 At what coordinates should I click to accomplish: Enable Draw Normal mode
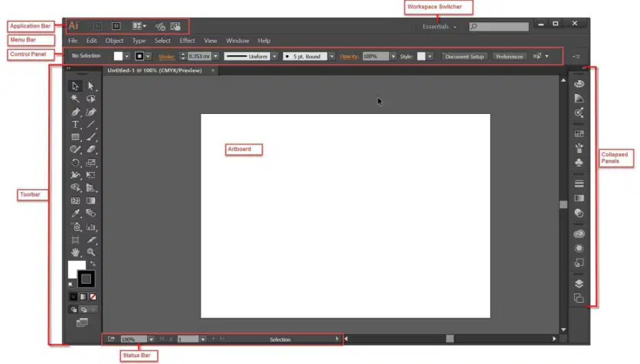click(x=73, y=310)
